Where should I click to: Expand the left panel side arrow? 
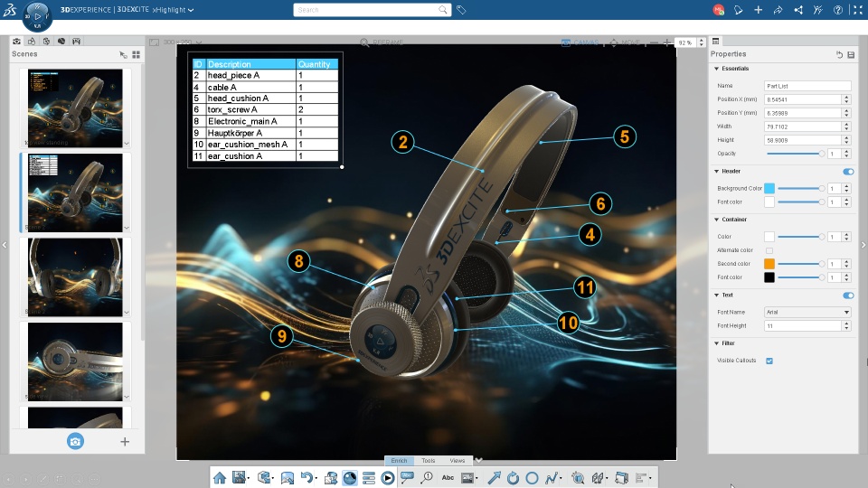pyautogui.click(x=5, y=245)
